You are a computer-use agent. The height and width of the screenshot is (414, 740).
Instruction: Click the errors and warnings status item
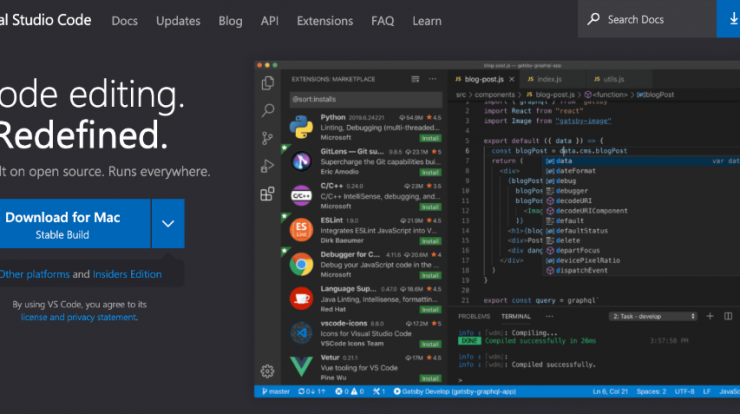pos(350,391)
